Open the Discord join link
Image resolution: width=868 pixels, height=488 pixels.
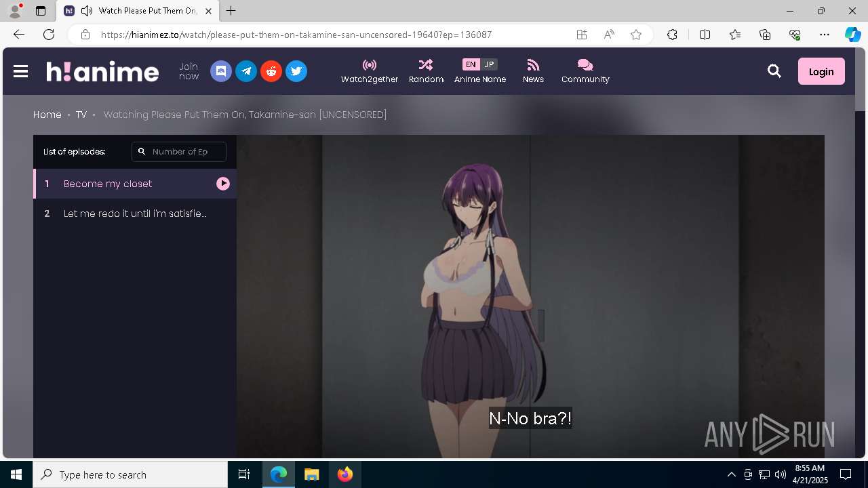(x=221, y=71)
